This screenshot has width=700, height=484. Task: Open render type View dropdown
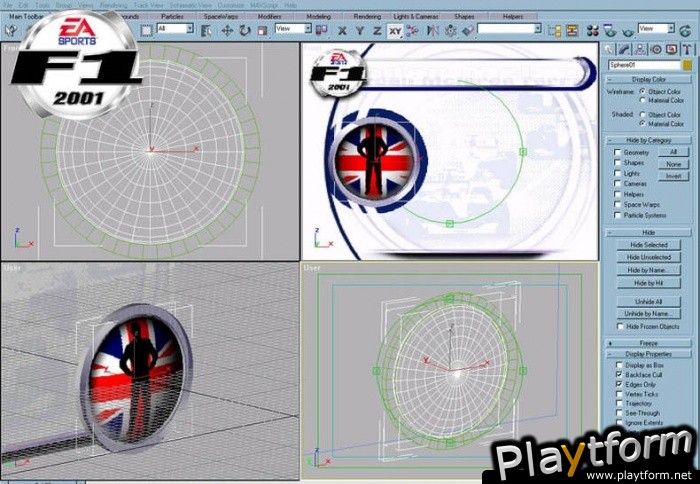(671, 29)
